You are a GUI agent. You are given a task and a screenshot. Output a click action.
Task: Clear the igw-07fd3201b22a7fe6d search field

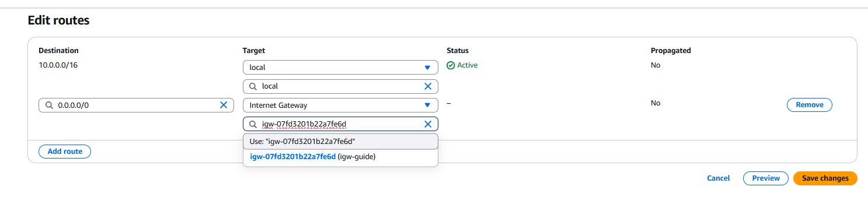click(x=427, y=124)
